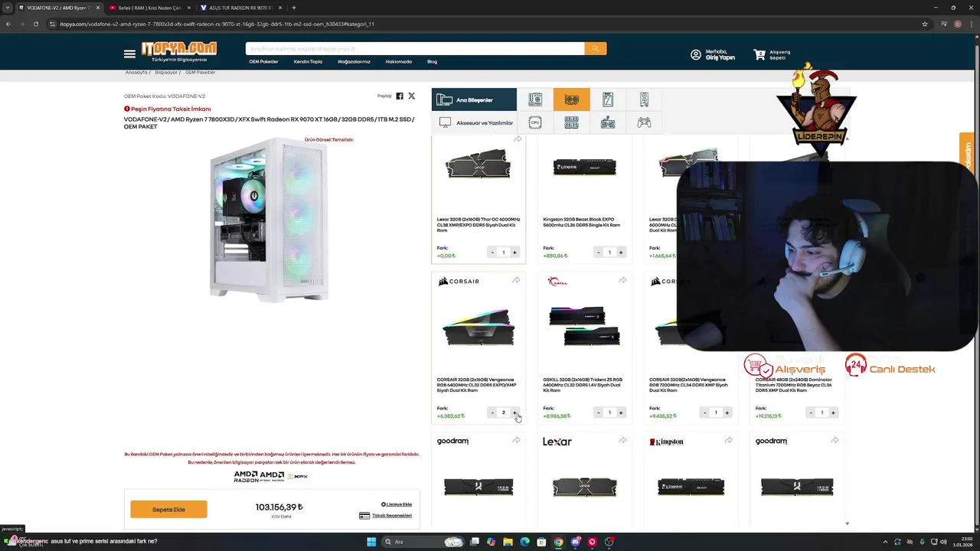
Task: Click the orange search magnifier button
Action: point(595,48)
